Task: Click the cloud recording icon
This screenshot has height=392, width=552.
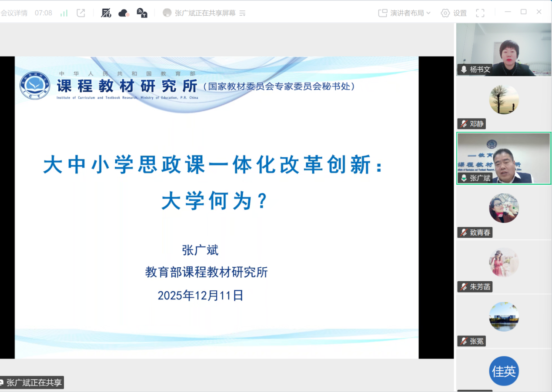Action: (124, 13)
